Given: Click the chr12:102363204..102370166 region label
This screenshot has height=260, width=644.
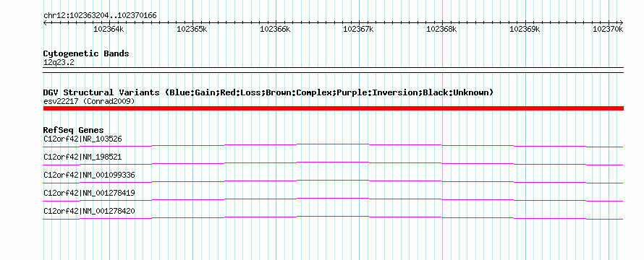Looking at the screenshot, I should click(100, 16).
